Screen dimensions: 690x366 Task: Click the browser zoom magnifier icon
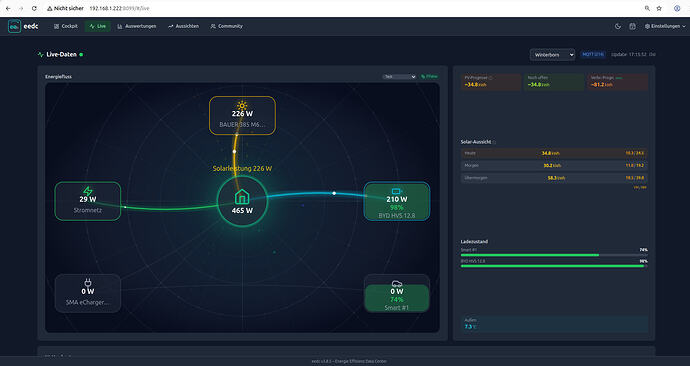coord(647,8)
